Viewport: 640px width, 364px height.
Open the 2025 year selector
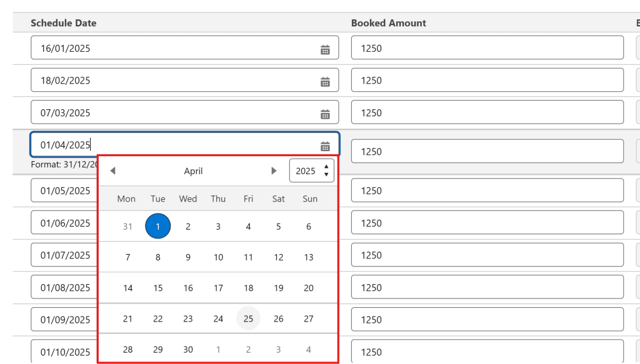(306, 171)
